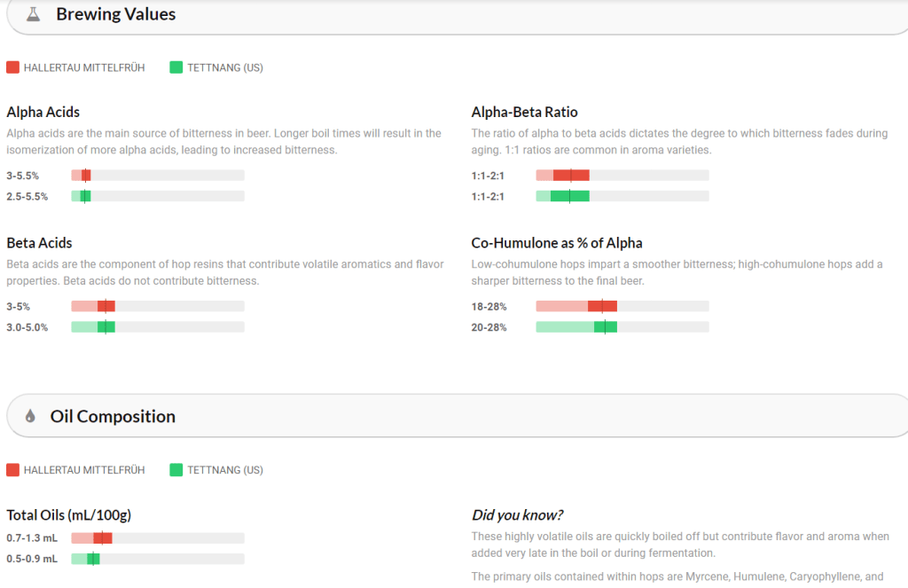Click the Co-Humulone as % of Alpha heading

pyautogui.click(x=557, y=243)
